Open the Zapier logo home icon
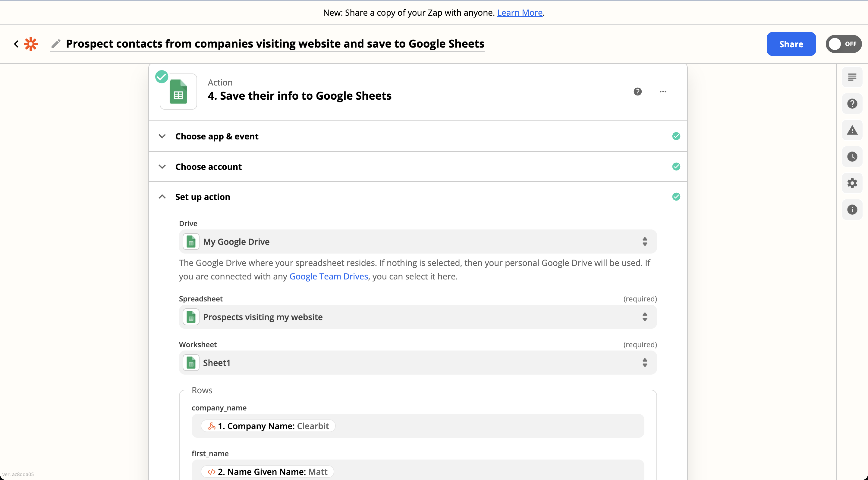Image resolution: width=868 pixels, height=480 pixels. (31, 44)
